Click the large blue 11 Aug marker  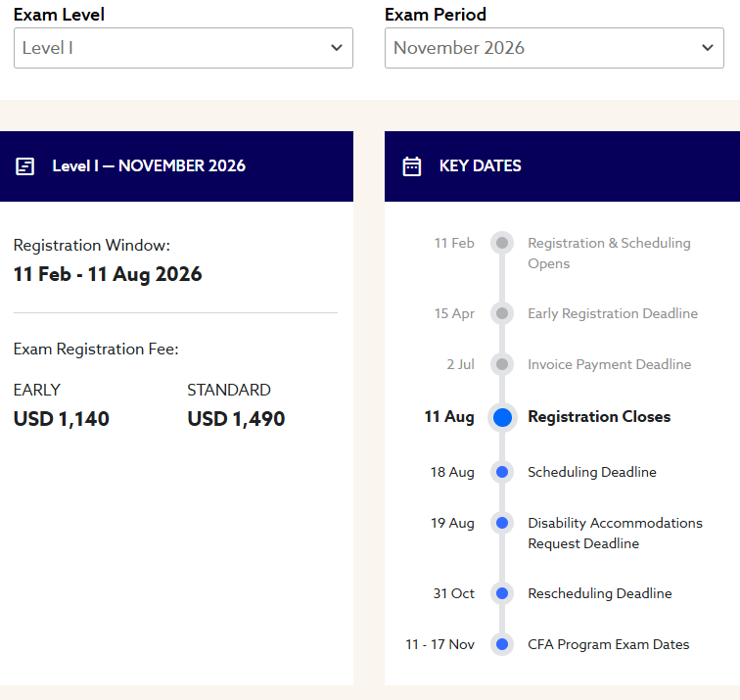[502, 417]
